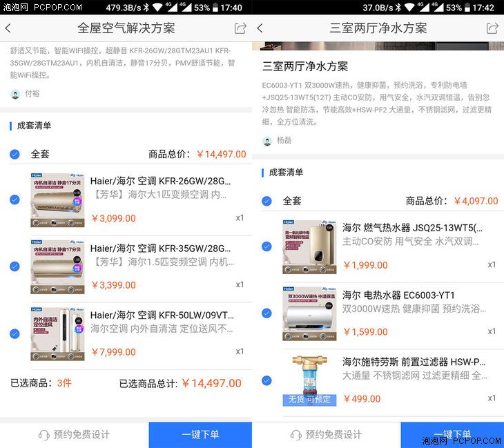The width and height of the screenshot is (504, 448).
Task: Open KFR-35GW air conditioner thumbnail
Action: 57,266
